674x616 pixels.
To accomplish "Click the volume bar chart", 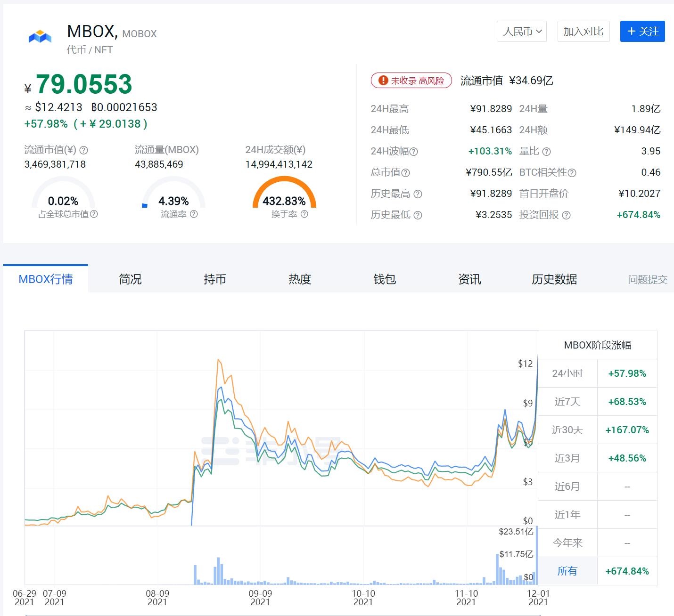I will tap(281, 555).
